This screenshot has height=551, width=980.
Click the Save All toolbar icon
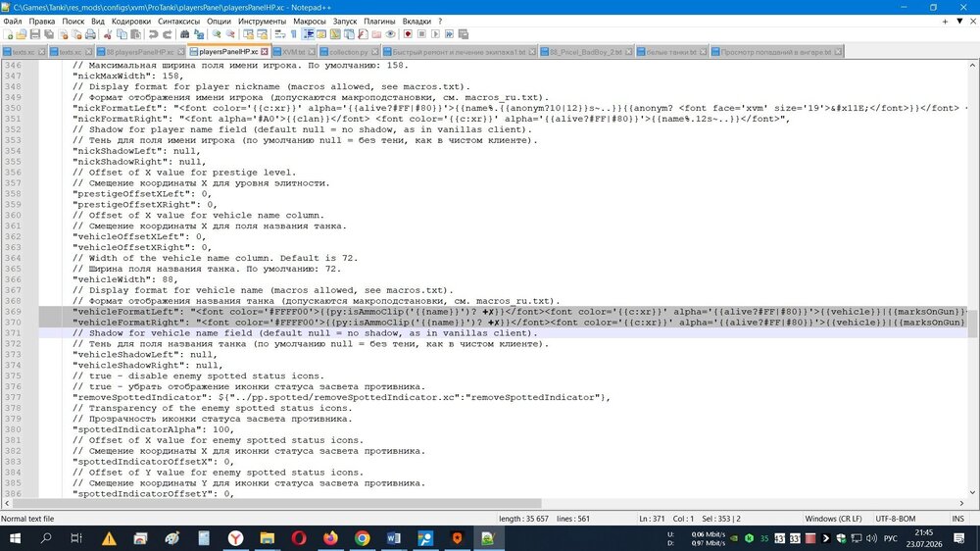pos(49,34)
